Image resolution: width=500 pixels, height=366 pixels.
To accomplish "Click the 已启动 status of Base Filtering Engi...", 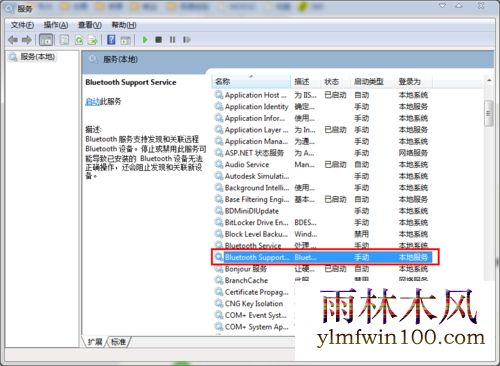I will coord(336,199).
